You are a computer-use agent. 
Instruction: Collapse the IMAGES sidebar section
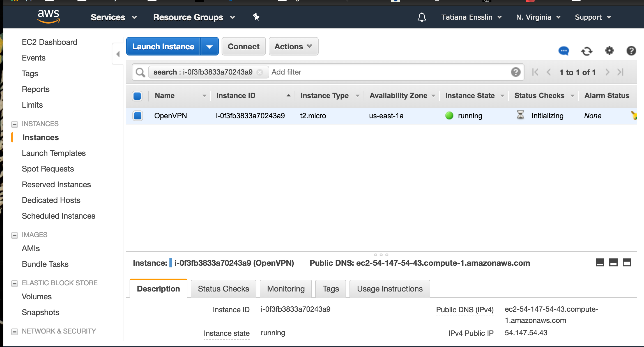15,235
